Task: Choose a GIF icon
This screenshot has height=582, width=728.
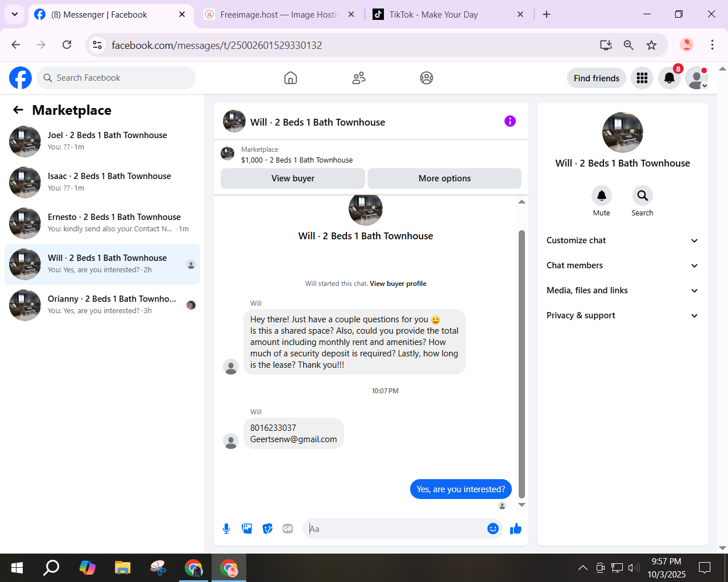Action: [x=288, y=529]
